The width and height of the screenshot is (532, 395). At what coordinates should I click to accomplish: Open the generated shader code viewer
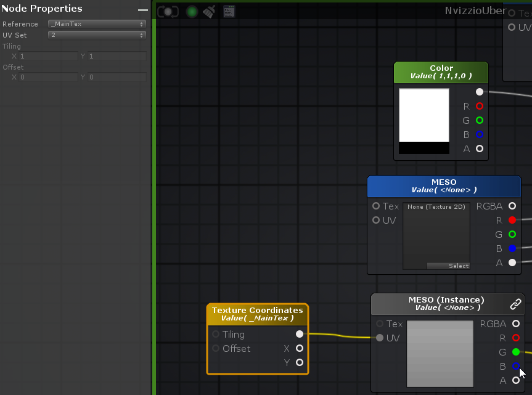pyautogui.click(x=229, y=10)
